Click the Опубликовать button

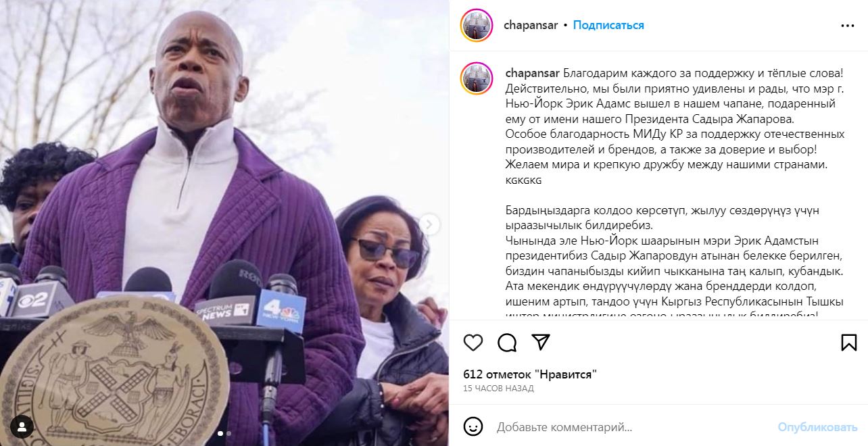[x=817, y=427]
